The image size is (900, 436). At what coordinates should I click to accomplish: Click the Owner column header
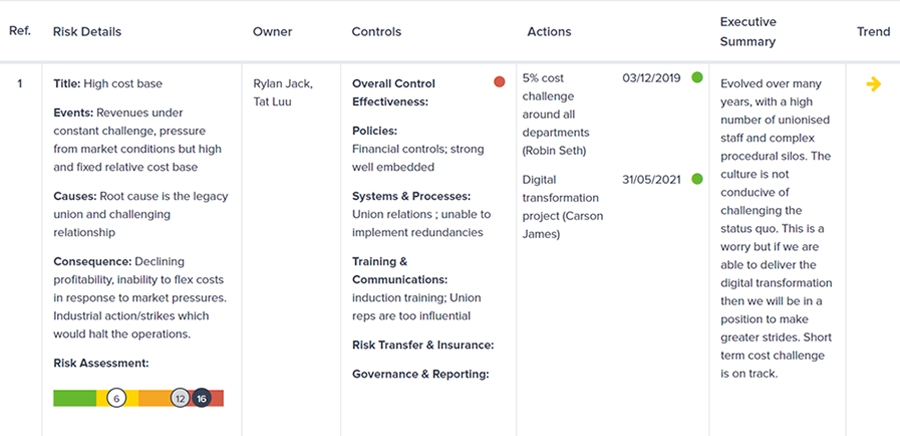273,32
